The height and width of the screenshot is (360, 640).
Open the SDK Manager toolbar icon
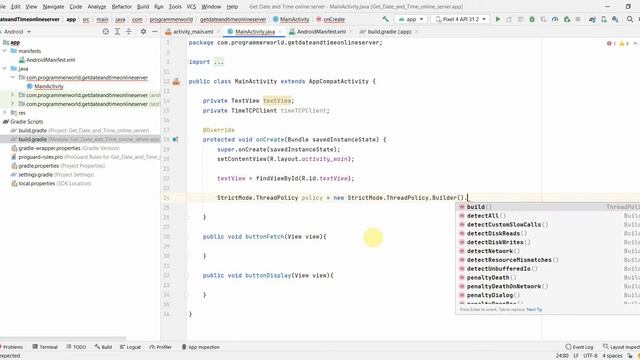[x=615, y=19]
